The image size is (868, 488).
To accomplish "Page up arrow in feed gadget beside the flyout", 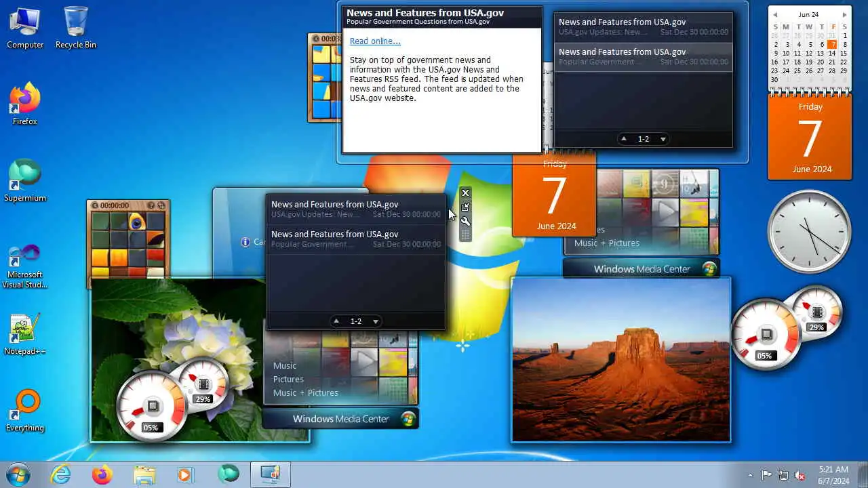I will 624,139.
